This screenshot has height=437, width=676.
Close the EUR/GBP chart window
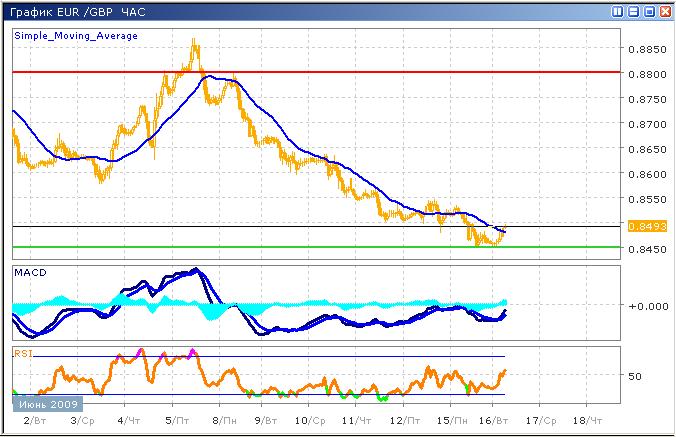[x=663, y=11]
